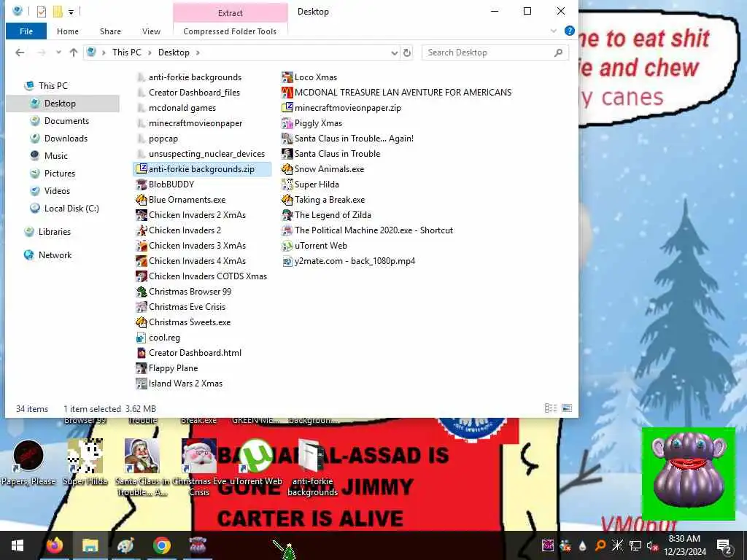Switch to large icons view in status bar

(567, 408)
